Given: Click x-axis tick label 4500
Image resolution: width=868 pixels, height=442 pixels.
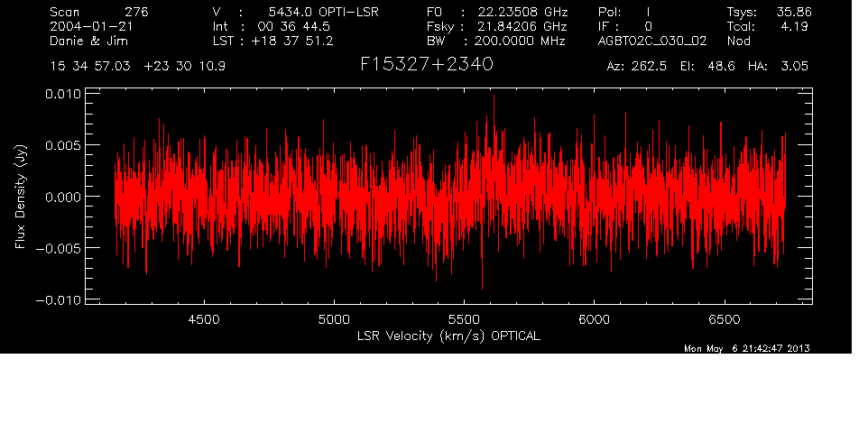Looking at the screenshot, I should click(204, 319).
